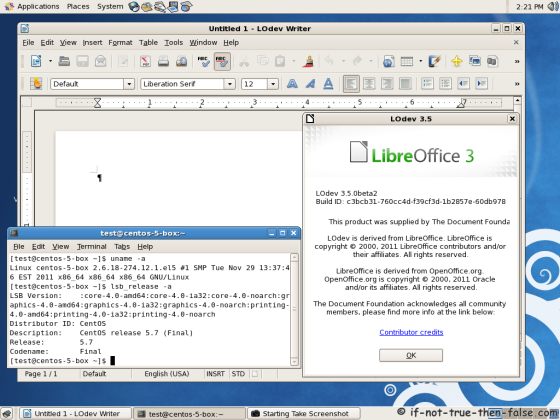Open the Data Sources icon
Viewport: 560px width, 420px height.
tap(492, 61)
